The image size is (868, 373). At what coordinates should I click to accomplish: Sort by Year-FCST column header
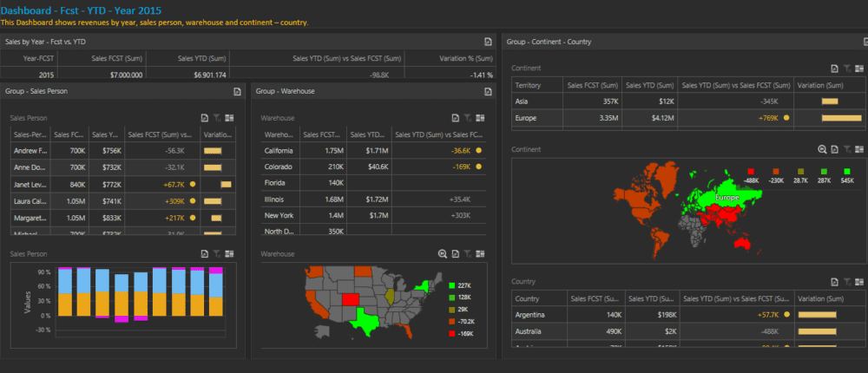pos(41,58)
